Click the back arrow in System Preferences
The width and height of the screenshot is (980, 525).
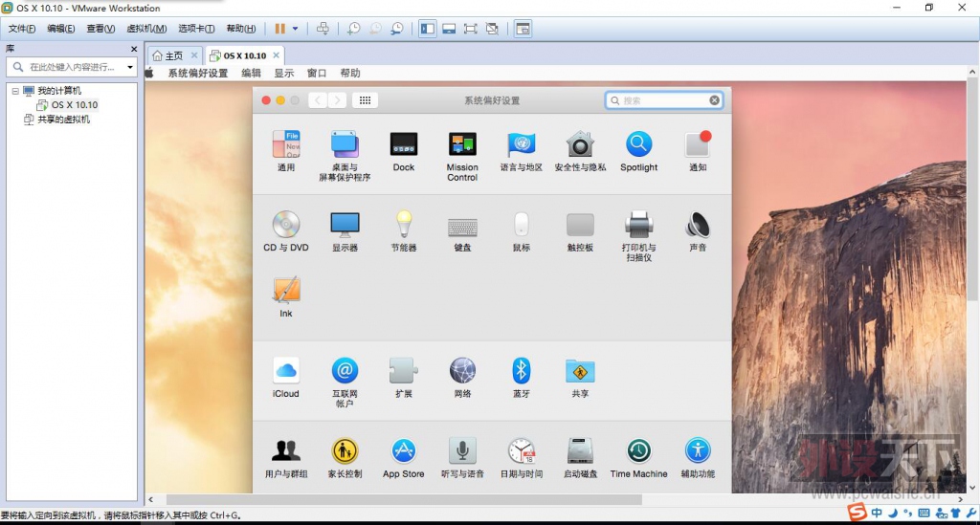(x=318, y=99)
